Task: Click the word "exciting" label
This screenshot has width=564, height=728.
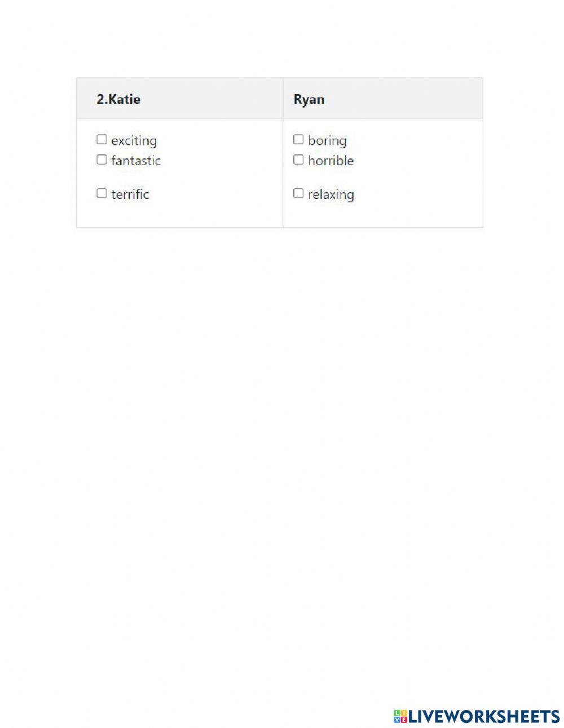Action: 134,140
